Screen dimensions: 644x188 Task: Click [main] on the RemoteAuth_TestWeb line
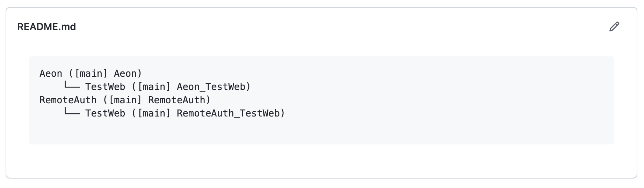(154, 113)
